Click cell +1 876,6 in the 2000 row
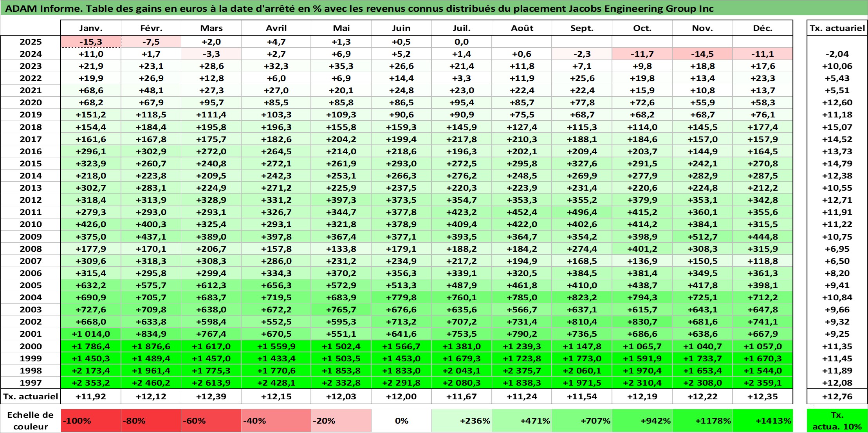This screenshot has width=868, height=433. pos(151,346)
